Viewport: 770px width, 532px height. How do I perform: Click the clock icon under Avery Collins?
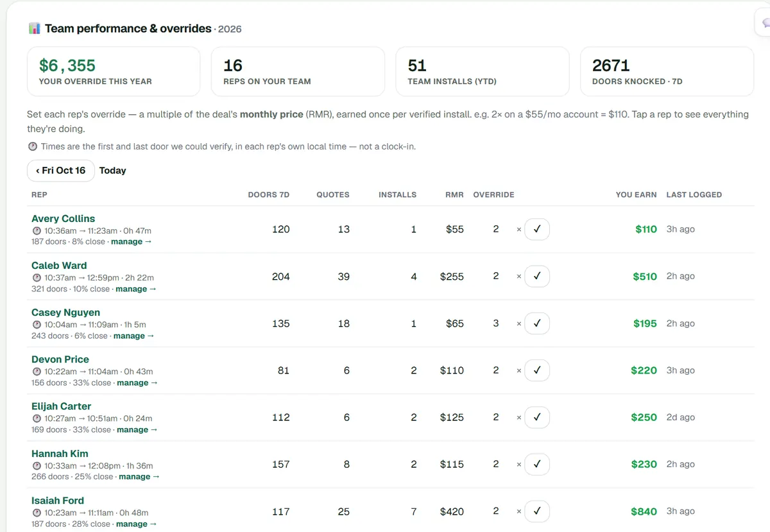tap(37, 231)
